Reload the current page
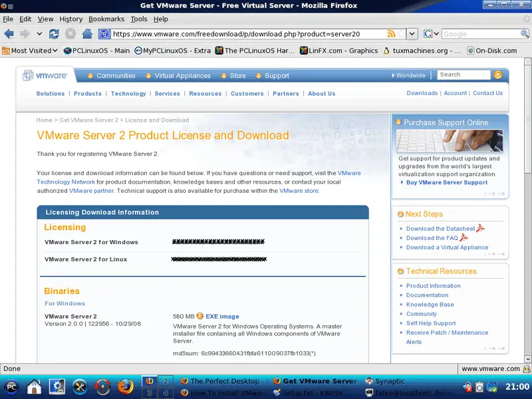Viewport: 532px width, 399px height. tap(54, 34)
